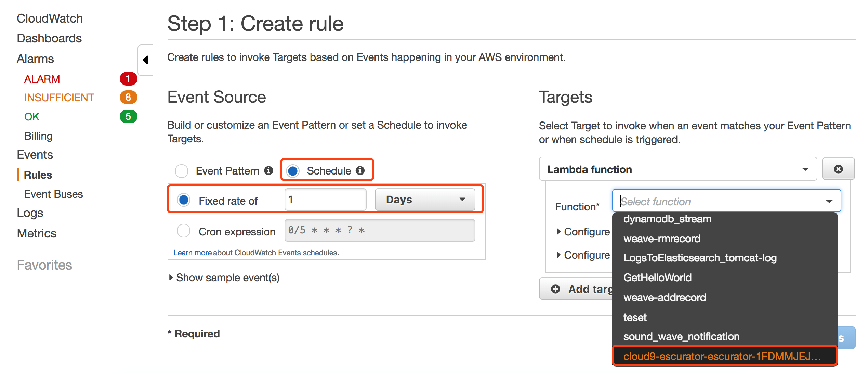The height and width of the screenshot is (373, 868).
Task: Choose the Cron expression radio option
Action: [x=184, y=231]
